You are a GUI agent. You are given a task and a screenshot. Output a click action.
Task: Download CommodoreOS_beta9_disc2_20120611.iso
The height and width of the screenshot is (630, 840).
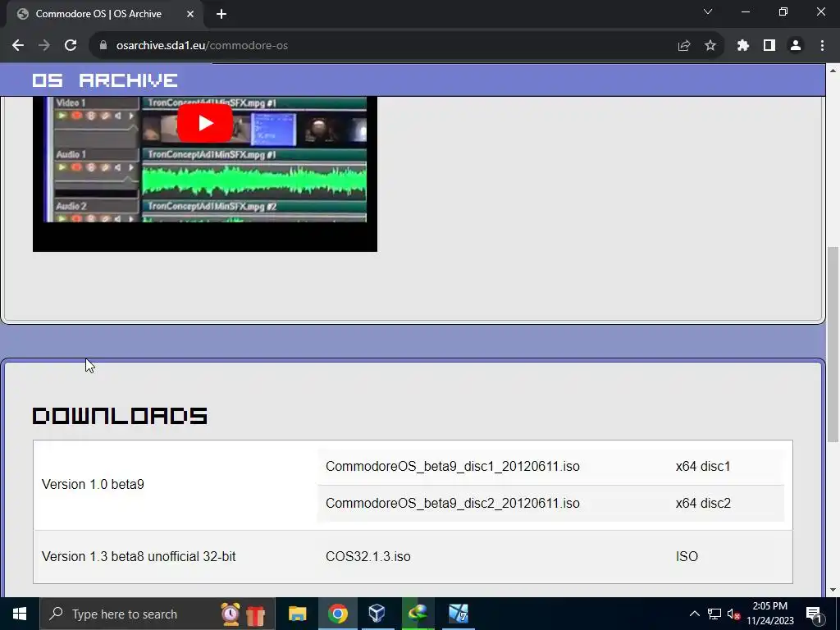tap(452, 503)
